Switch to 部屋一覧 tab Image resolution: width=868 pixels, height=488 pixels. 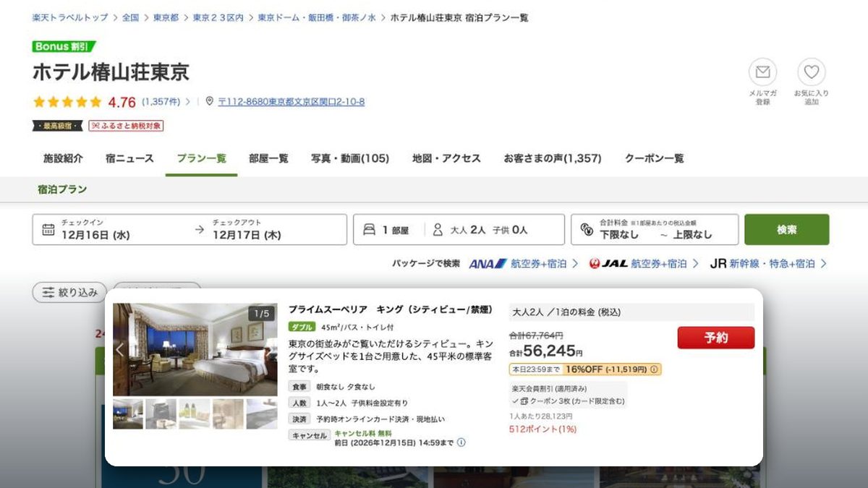coord(268,158)
